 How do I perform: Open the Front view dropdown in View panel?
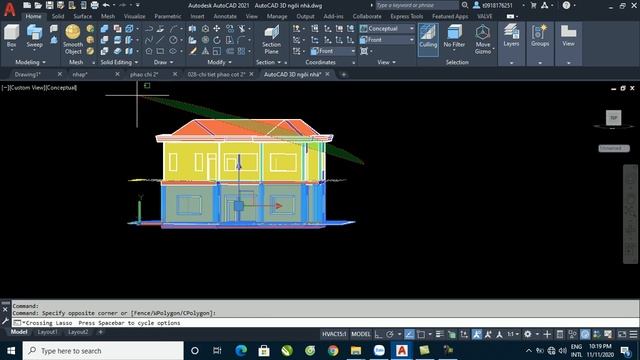point(387,40)
